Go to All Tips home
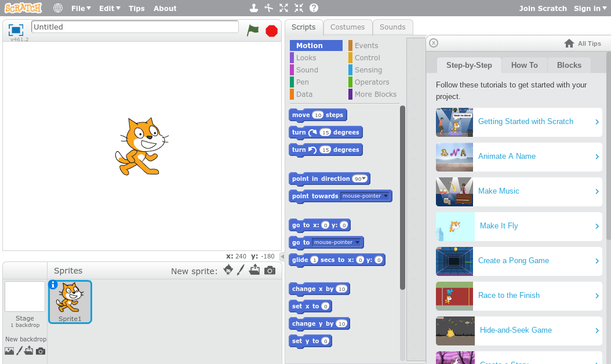 pos(583,43)
